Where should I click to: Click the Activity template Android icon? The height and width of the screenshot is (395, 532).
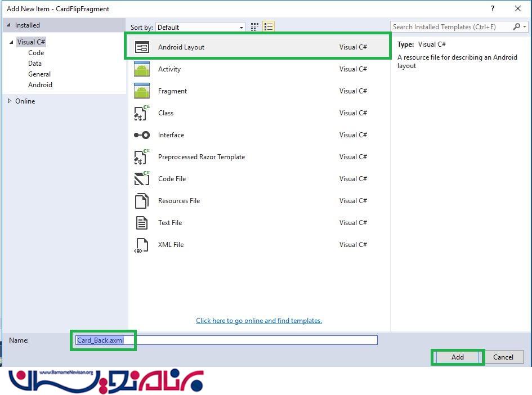[x=142, y=69]
